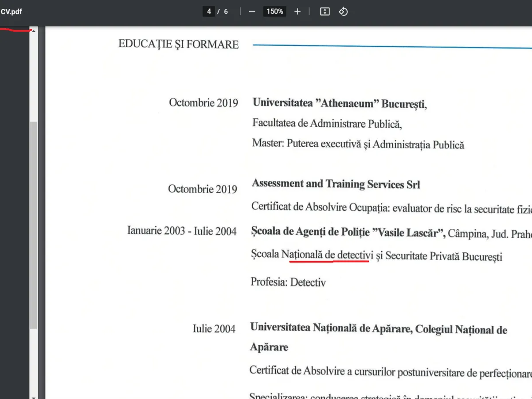Click Assessment and Training Services Srl text
Viewport: 532px width, 399px height.
(x=336, y=184)
